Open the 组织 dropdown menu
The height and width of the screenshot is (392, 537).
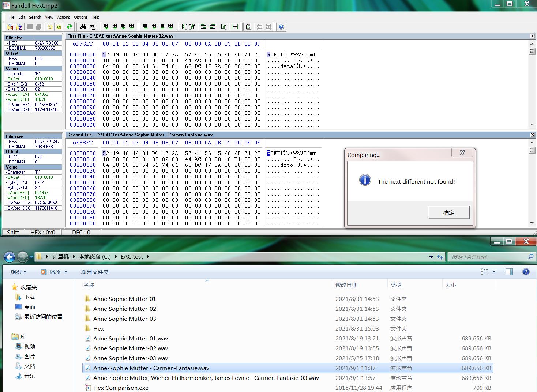point(18,272)
